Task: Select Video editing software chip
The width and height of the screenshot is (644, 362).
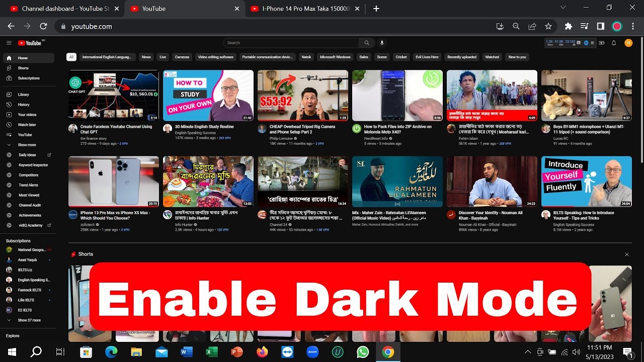Action: (x=216, y=57)
